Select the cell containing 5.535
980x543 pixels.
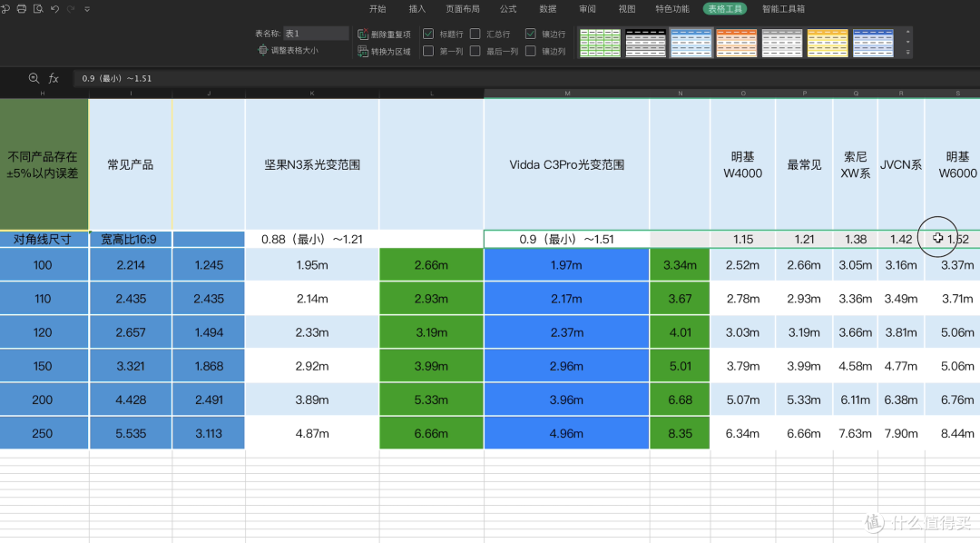pos(130,433)
